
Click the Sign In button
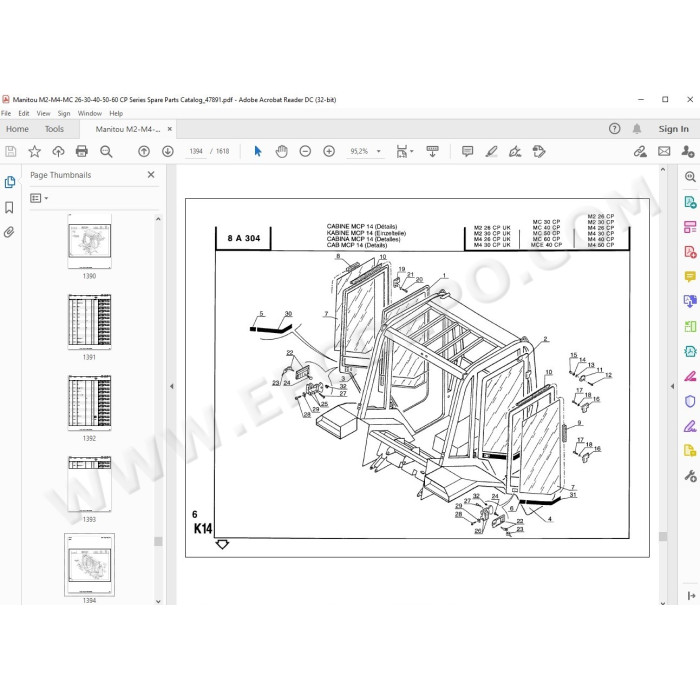tap(673, 129)
